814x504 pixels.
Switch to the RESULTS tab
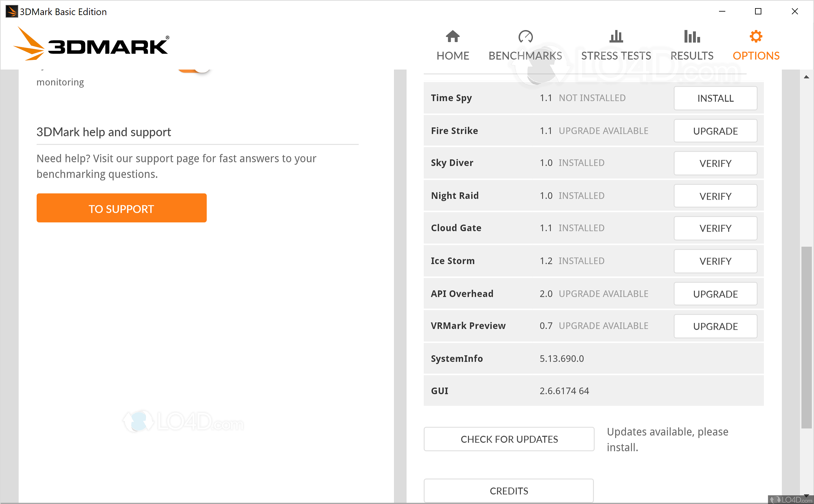(x=691, y=56)
